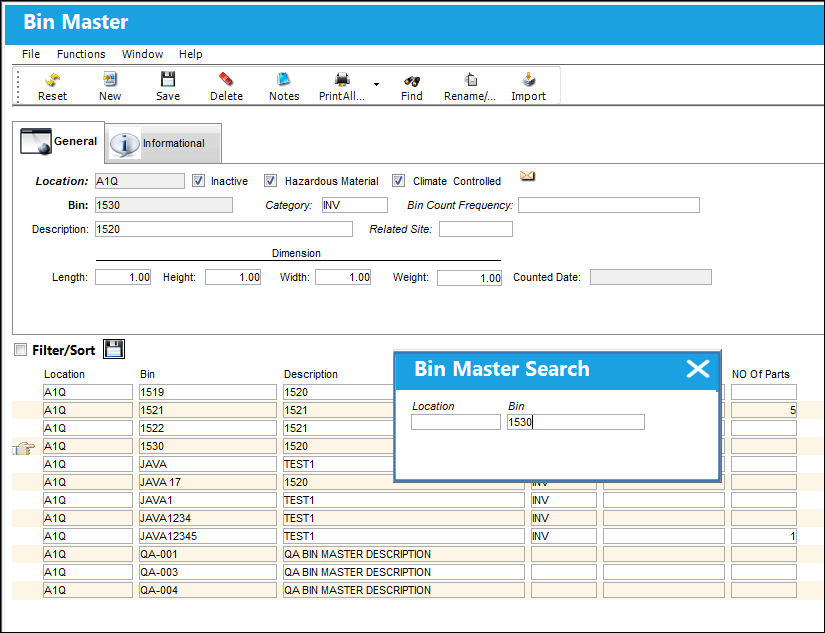Click the 'JAVA 17' bin cell
825x633 pixels.
(x=208, y=482)
